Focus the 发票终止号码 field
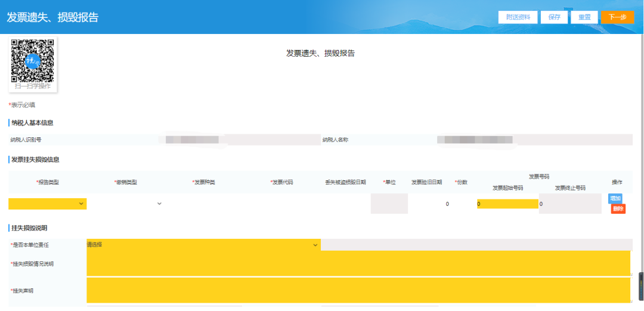 [569, 204]
